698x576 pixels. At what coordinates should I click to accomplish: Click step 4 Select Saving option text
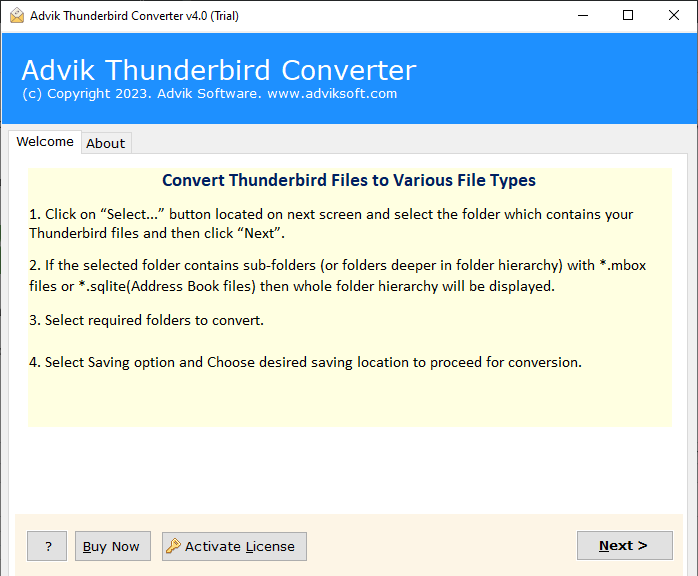[305, 362]
